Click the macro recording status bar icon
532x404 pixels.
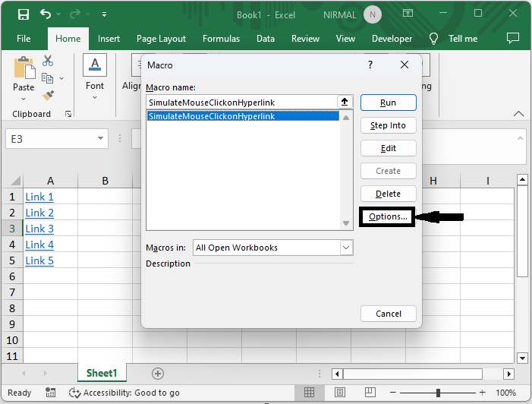coord(50,393)
